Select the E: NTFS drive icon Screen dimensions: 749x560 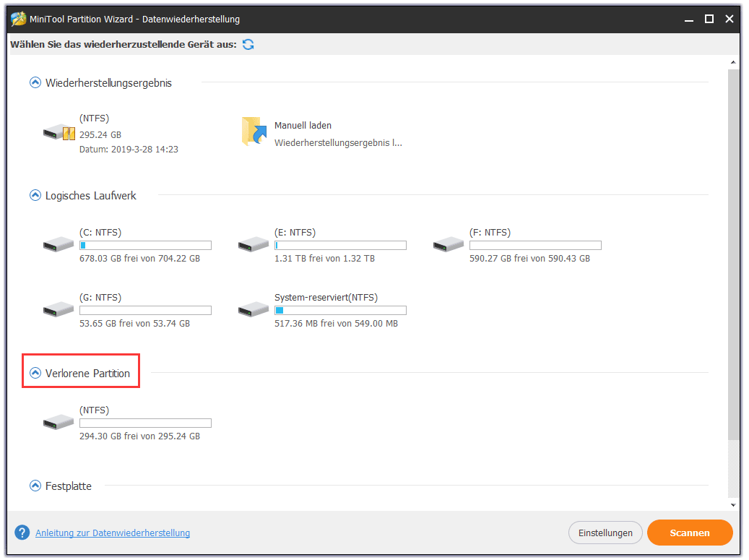(254, 244)
